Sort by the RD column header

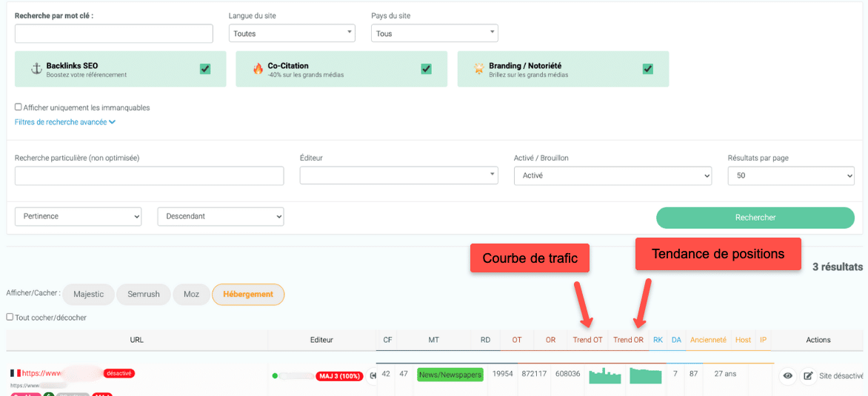pos(486,340)
